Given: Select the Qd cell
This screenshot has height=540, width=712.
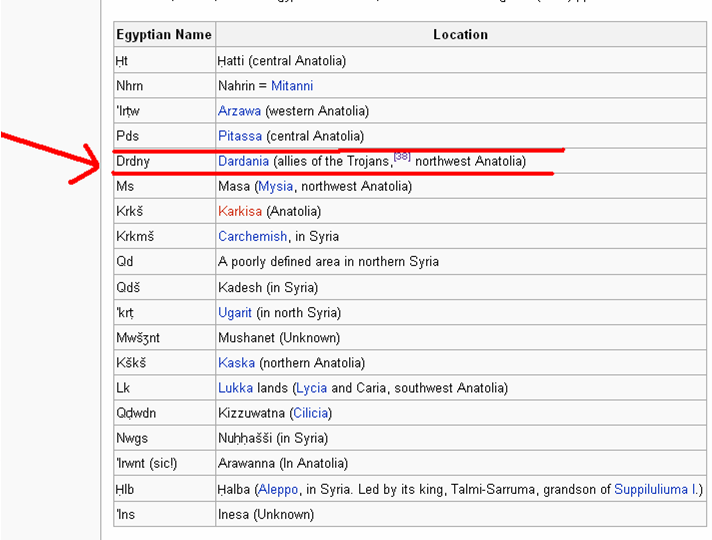Looking at the screenshot, I should [164, 261].
